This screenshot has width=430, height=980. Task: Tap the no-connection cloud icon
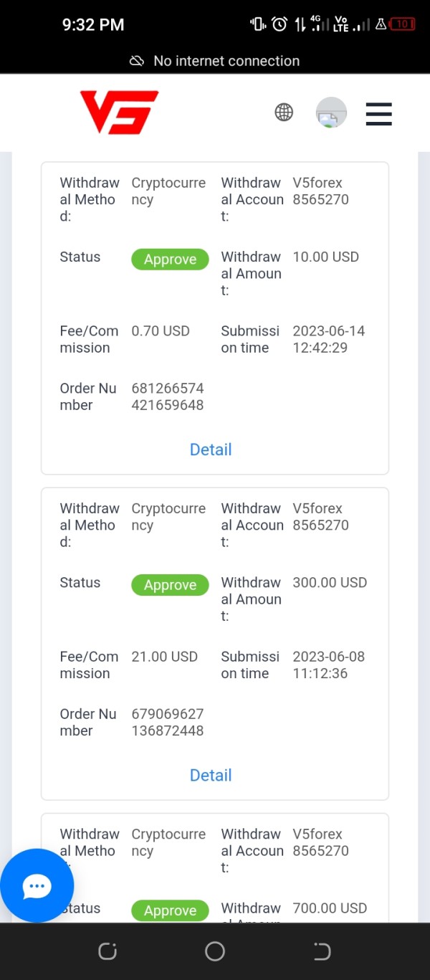137,61
